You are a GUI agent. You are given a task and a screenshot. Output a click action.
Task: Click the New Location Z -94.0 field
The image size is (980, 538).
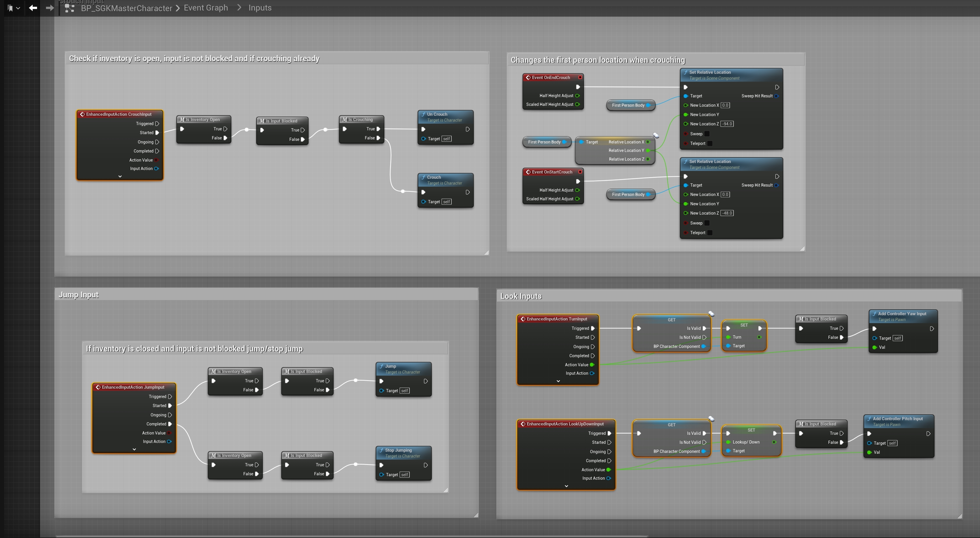(727, 124)
